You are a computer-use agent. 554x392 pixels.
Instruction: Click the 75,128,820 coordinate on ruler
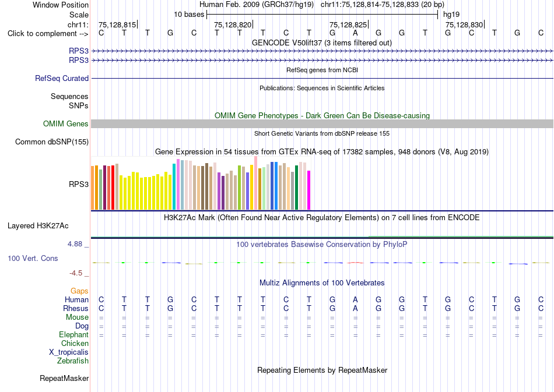tap(233, 24)
